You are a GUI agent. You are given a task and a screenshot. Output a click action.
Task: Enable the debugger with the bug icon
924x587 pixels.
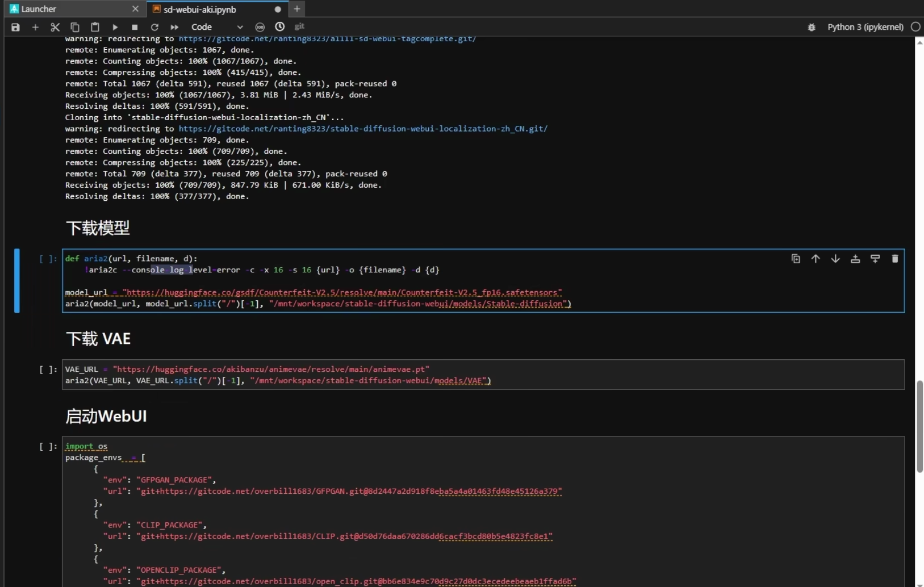(811, 27)
